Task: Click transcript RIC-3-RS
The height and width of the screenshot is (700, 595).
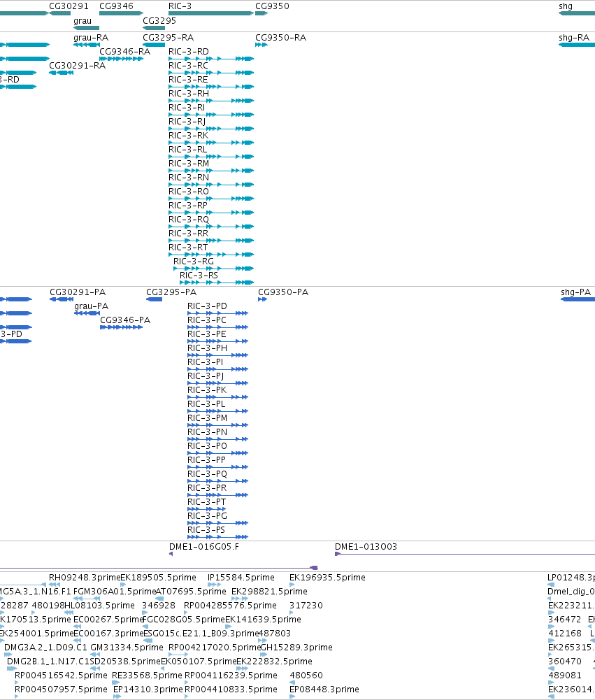Action: (x=217, y=283)
